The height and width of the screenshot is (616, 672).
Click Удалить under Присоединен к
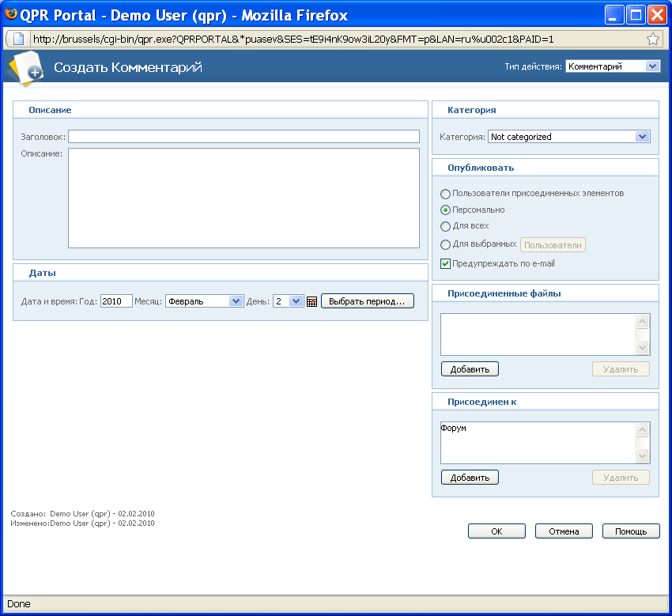(x=621, y=478)
